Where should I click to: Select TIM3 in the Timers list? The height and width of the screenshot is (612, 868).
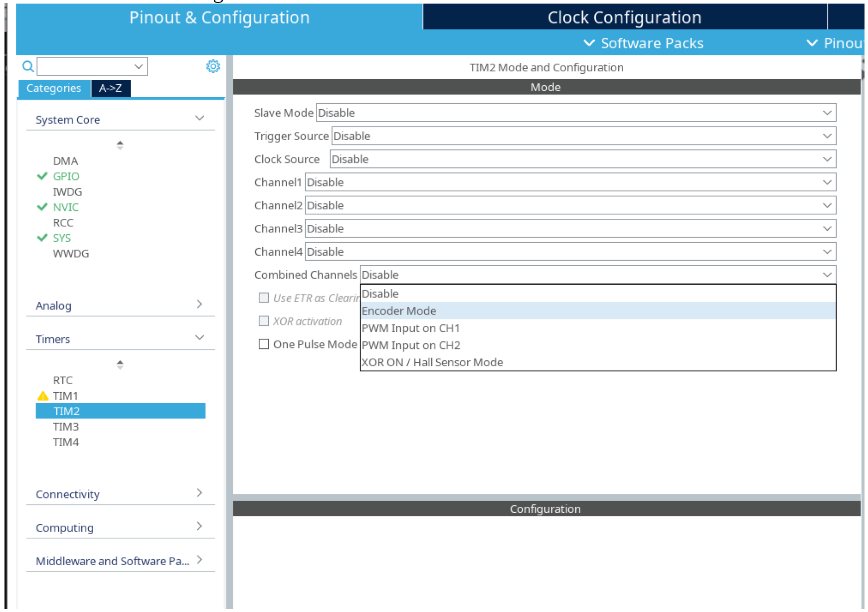pyautogui.click(x=66, y=427)
